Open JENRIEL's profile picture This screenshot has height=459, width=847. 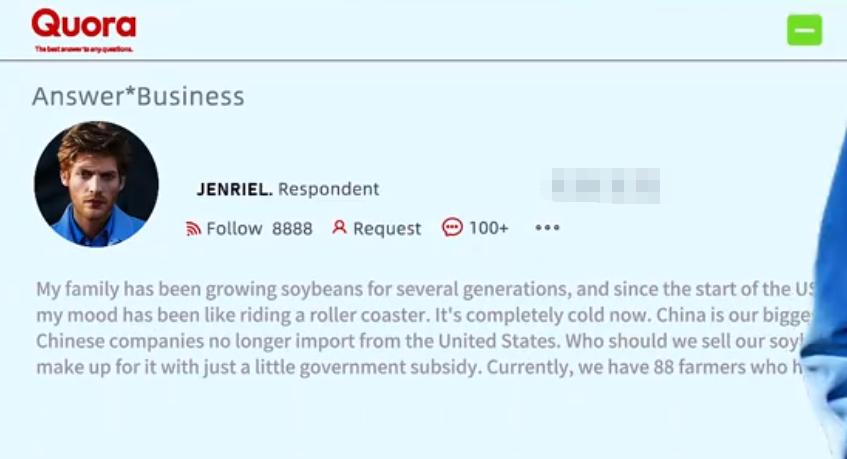click(x=96, y=185)
